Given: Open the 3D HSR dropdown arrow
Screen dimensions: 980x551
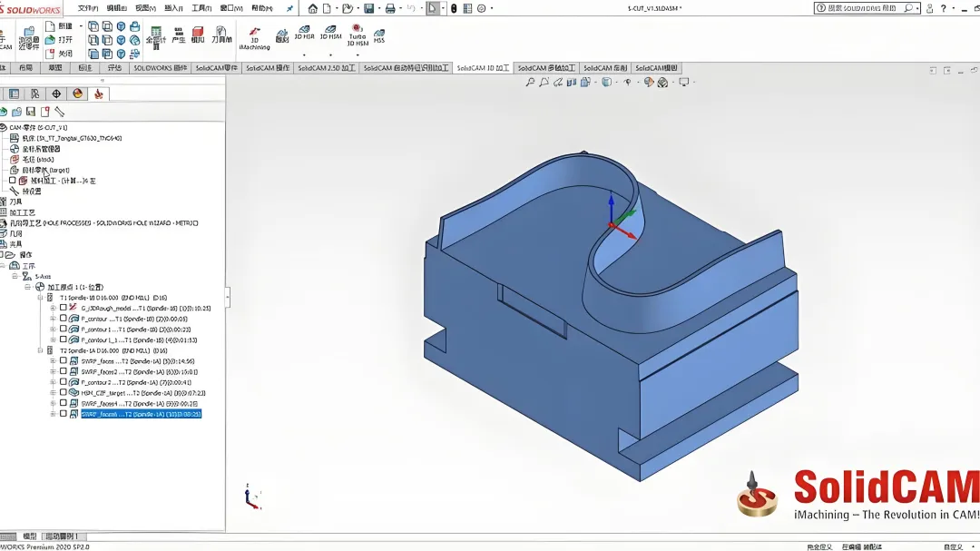Looking at the screenshot, I should click(304, 55).
